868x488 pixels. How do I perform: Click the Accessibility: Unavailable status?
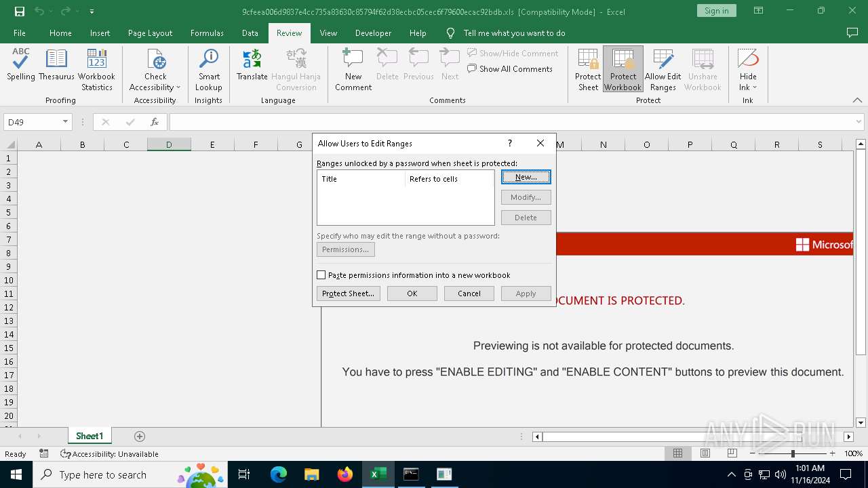coord(109,454)
